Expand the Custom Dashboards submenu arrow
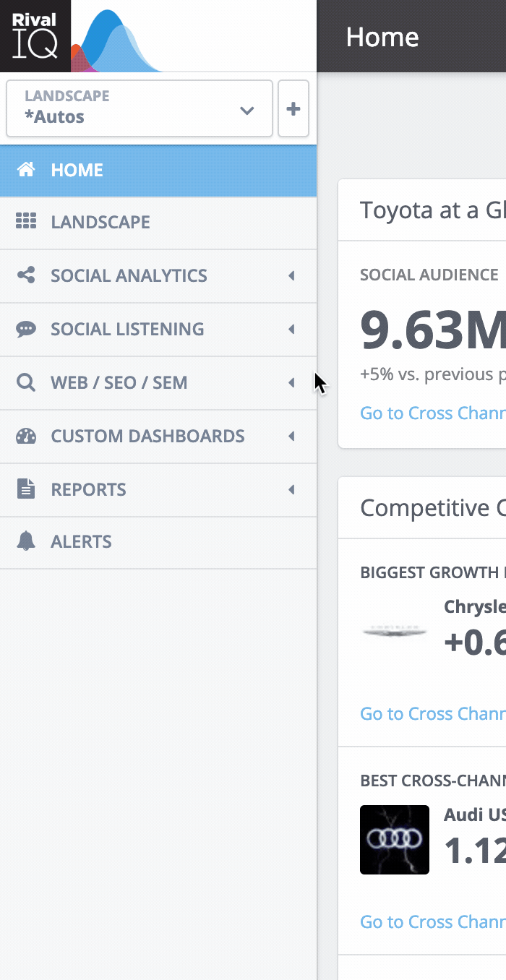Image resolution: width=506 pixels, height=980 pixels. pyautogui.click(x=291, y=436)
